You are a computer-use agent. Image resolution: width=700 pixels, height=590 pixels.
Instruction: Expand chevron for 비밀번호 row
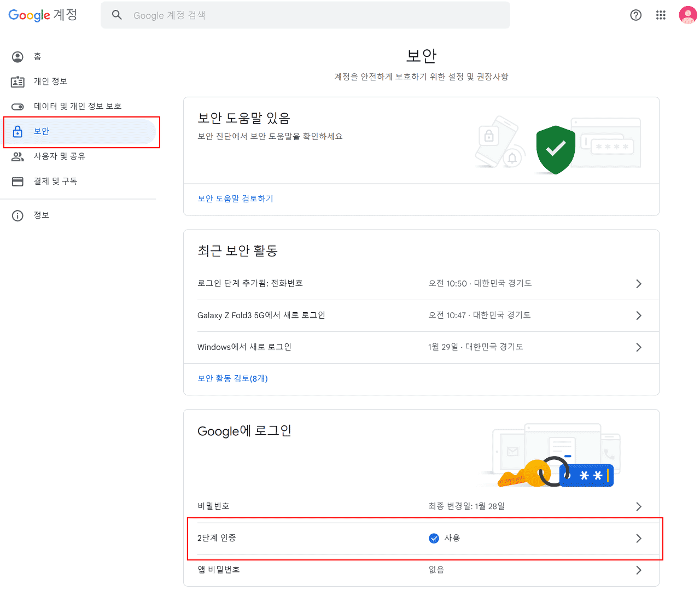(638, 507)
